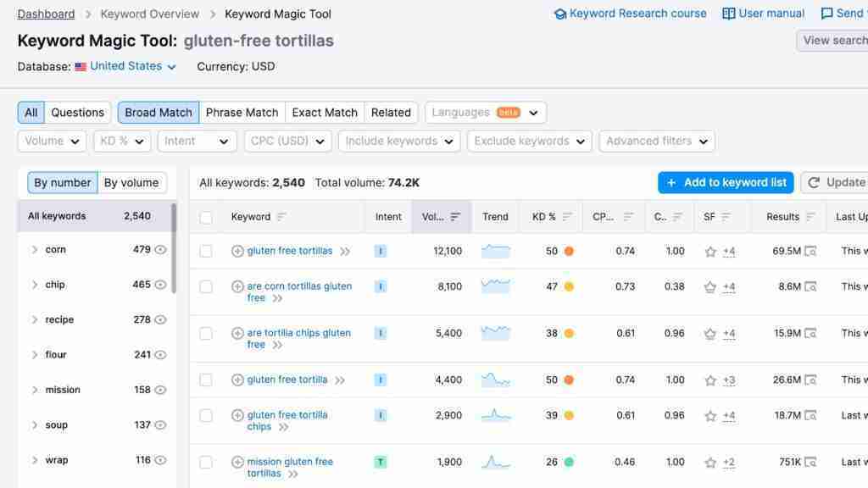This screenshot has width=868, height=488.
Task: Switch to the Questions tab
Action: [x=77, y=113]
